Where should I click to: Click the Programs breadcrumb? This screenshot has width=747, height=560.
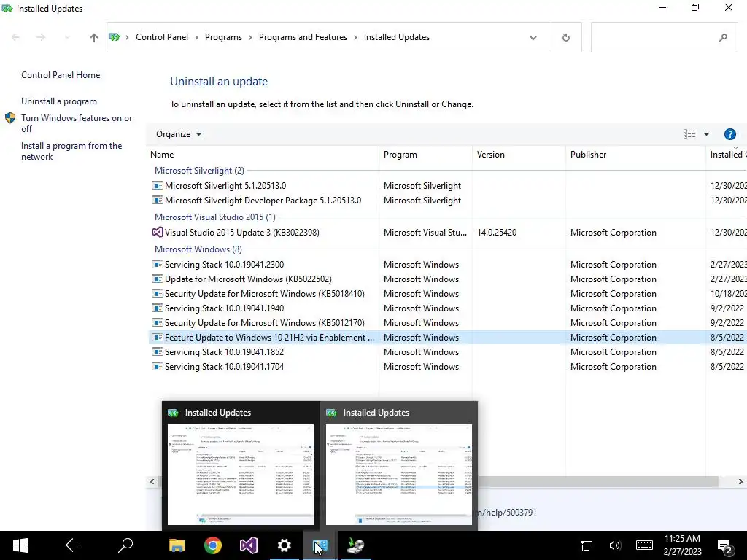223,37
